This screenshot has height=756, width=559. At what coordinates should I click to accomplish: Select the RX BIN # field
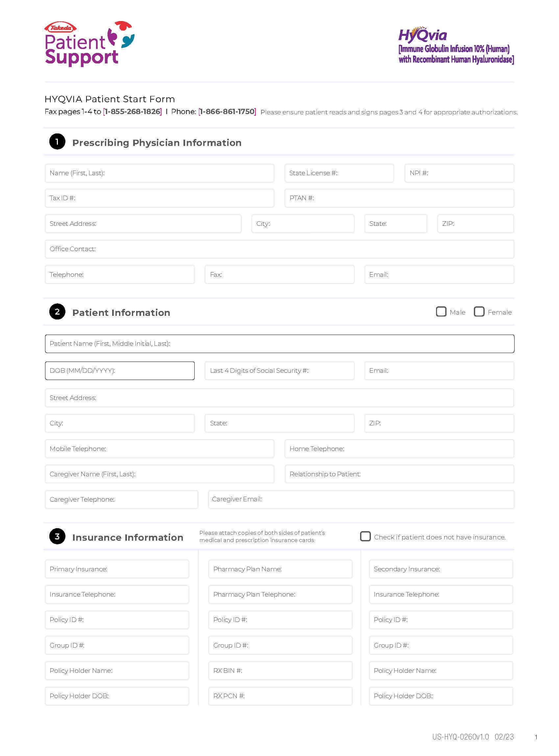(x=280, y=671)
